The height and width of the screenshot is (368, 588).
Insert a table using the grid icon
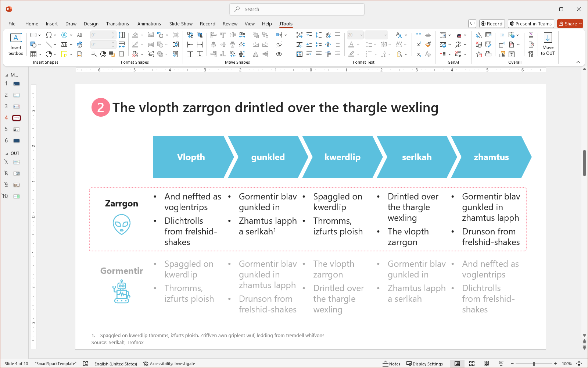33,54
